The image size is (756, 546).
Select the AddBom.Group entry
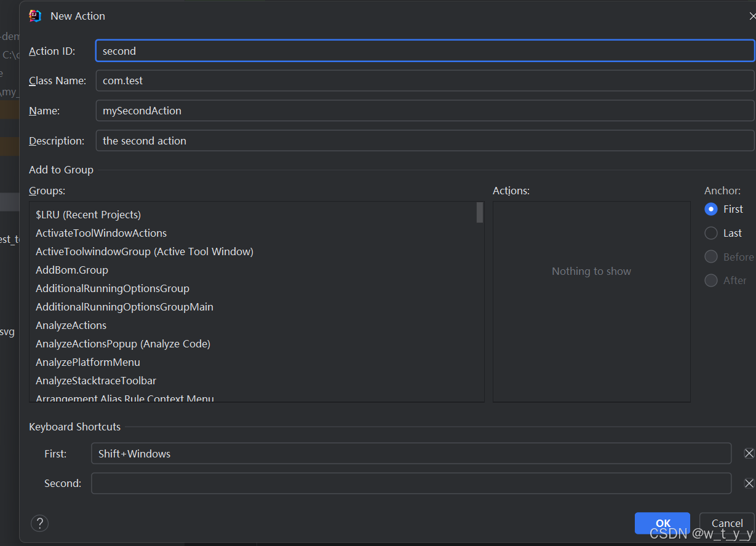pyautogui.click(x=71, y=269)
